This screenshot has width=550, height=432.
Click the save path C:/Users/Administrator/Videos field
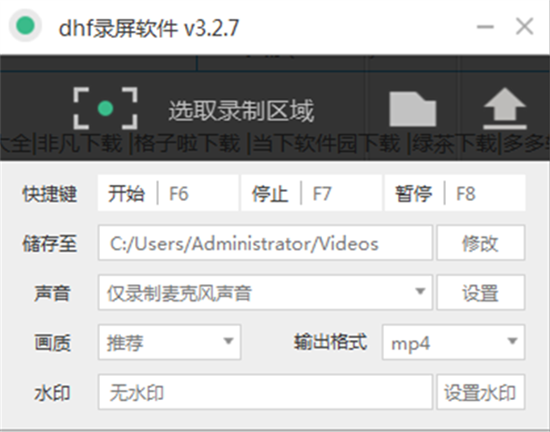coord(265,243)
